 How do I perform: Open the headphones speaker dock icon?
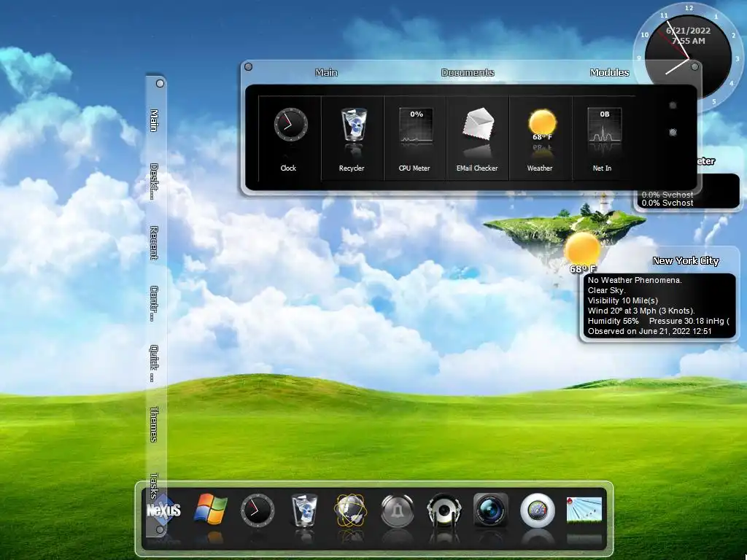point(444,510)
